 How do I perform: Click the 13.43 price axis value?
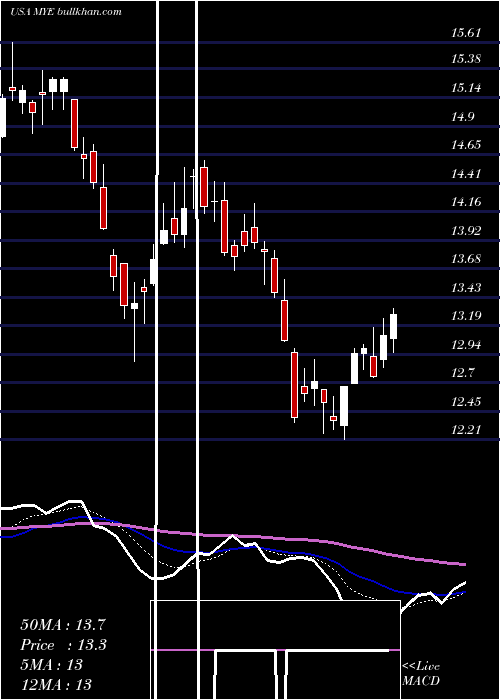pyautogui.click(x=466, y=288)
